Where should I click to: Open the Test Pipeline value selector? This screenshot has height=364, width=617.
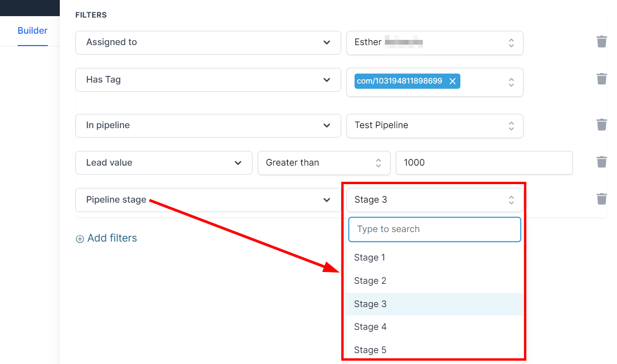[434, 126]
